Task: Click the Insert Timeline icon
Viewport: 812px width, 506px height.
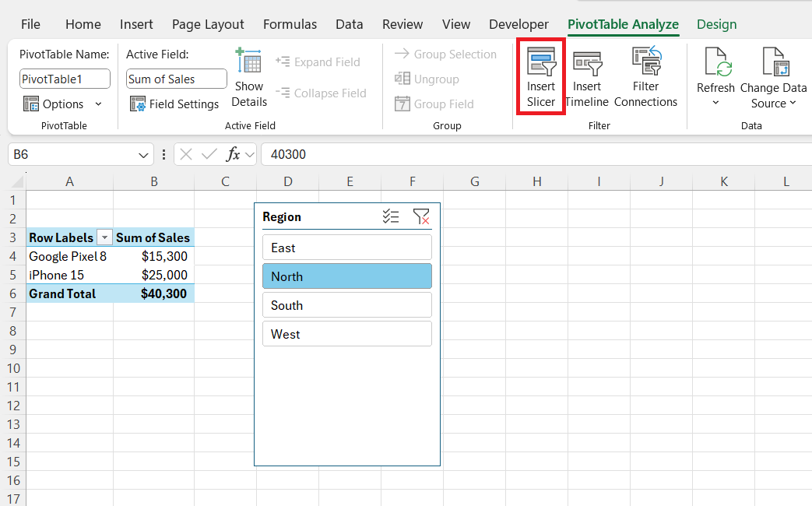Action: pyautogui.click(x=587, y=63)
